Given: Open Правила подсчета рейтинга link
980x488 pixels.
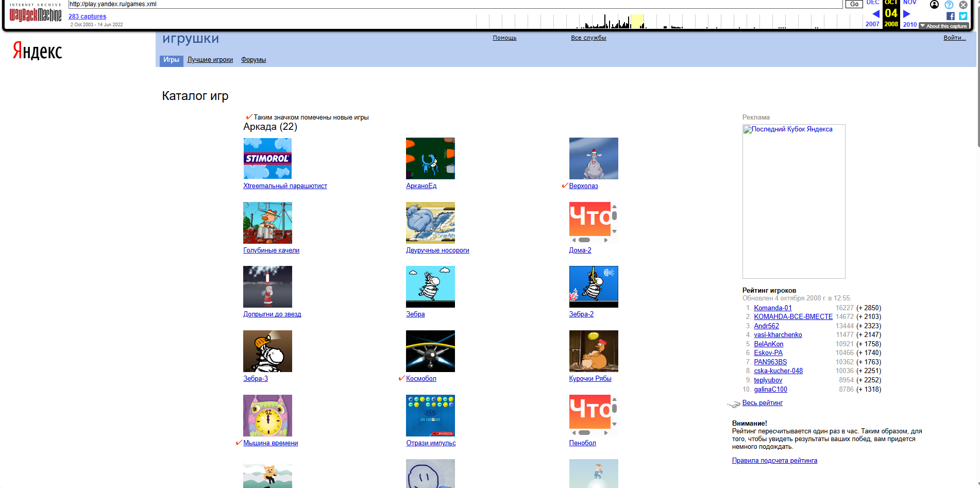Looking at the screenshot, I should [x=774, y=461].
